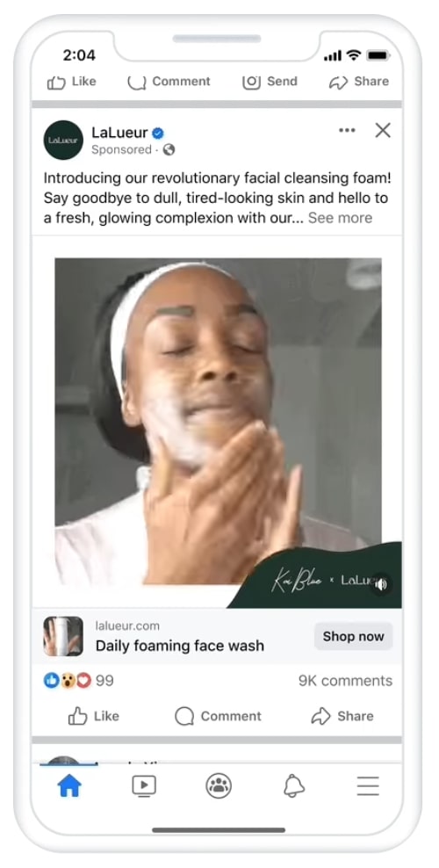Open the Groups tab icon
This screenshot has width=439, height=868.
[219, 785]
